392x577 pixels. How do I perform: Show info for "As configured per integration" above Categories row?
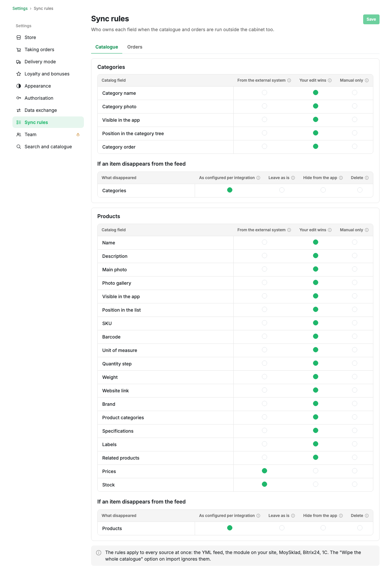tap(258, 178)
